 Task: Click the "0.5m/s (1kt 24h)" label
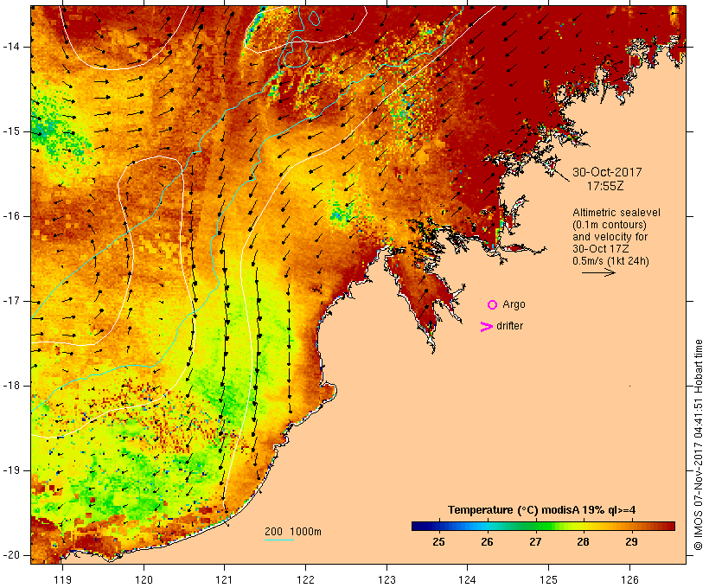pyautogui.click(x=610, y=261)
